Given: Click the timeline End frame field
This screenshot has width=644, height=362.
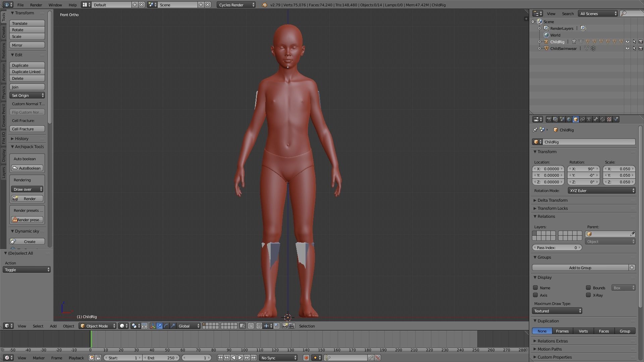Looking at the screenshot, I should click(161, 358).
